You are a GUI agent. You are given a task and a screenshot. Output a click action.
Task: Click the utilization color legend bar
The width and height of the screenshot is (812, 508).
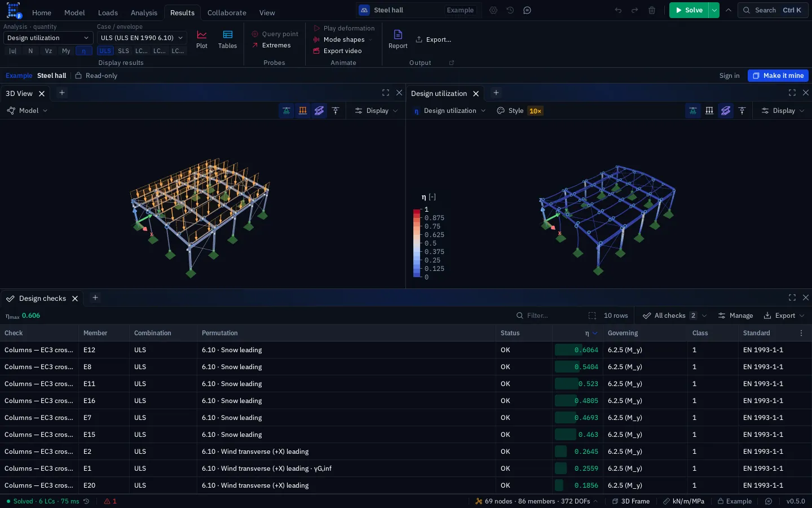[x=417, y=243]
